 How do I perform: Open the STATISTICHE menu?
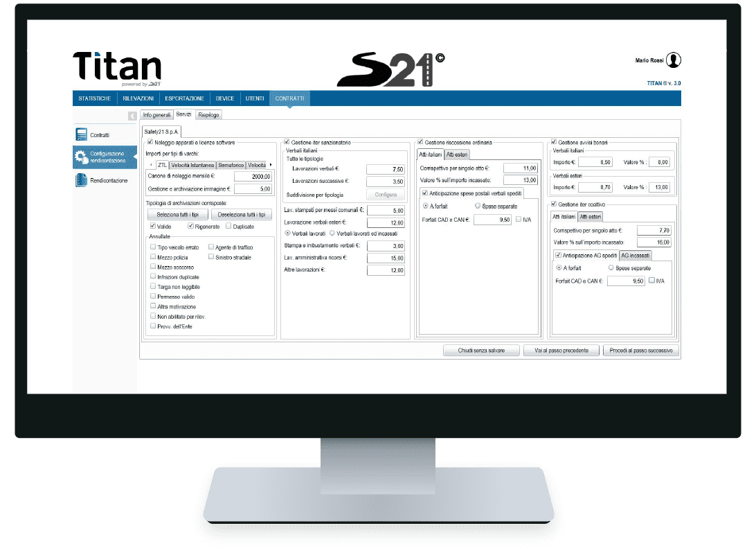[94, 98]
